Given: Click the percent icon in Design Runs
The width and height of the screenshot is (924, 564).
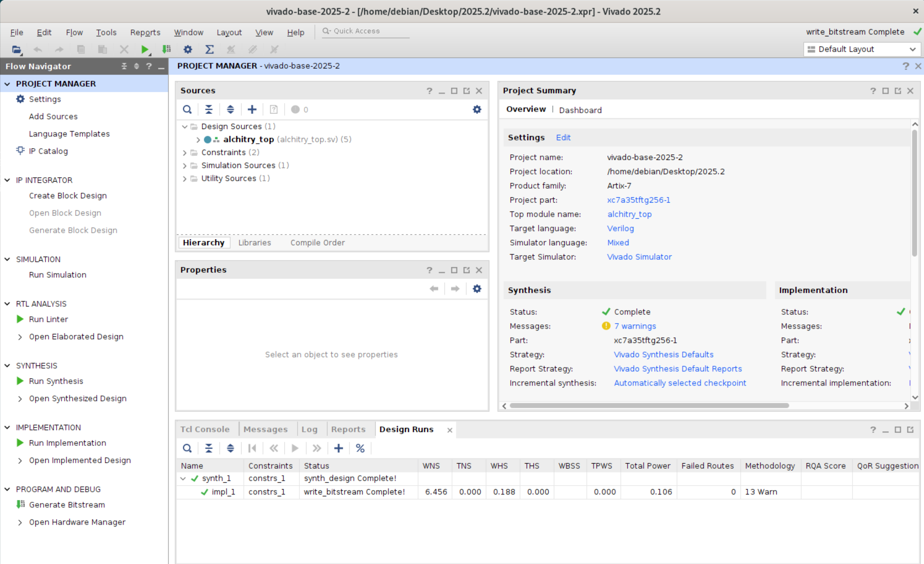Looking at the screenshot, I should coord(360,448).
